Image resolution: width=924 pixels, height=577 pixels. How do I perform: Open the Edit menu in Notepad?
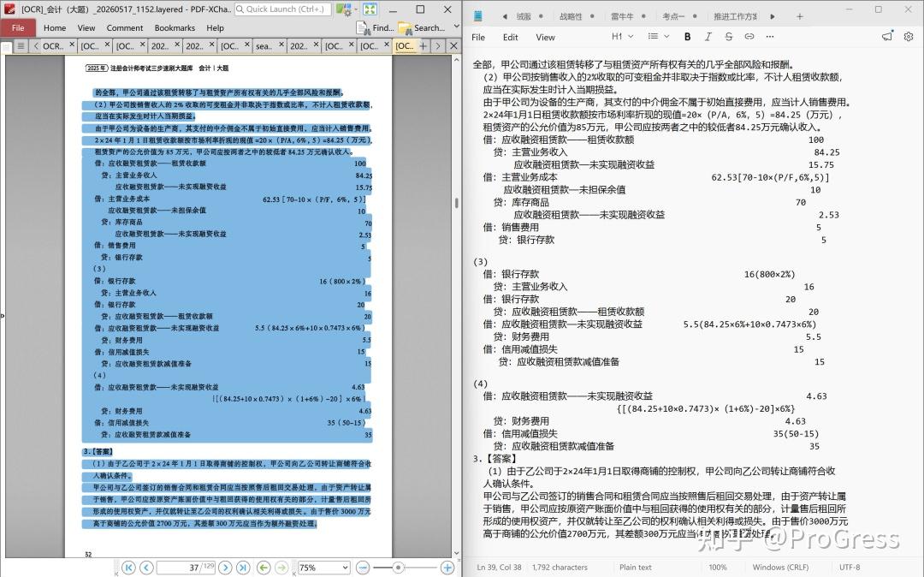coord(510,37)
